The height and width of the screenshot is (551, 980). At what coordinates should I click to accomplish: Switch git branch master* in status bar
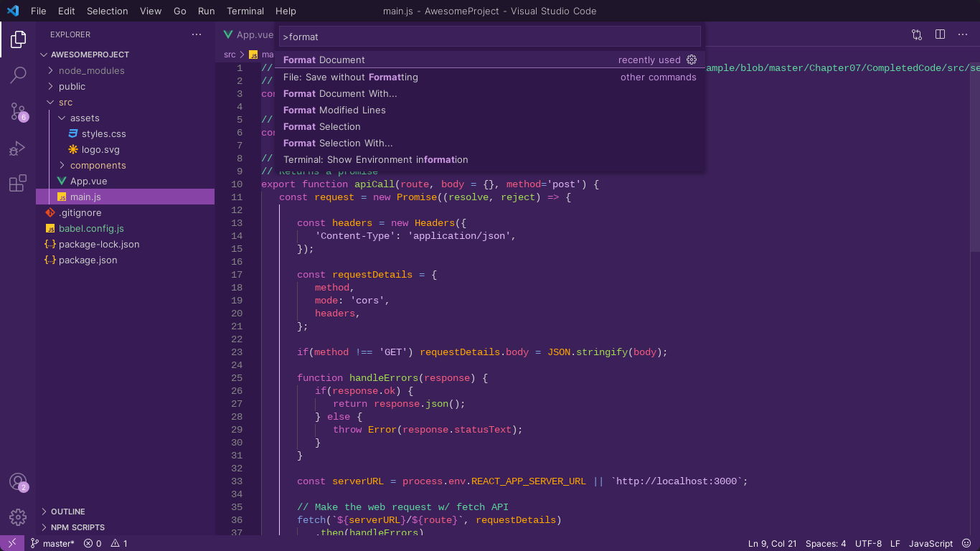52,543
